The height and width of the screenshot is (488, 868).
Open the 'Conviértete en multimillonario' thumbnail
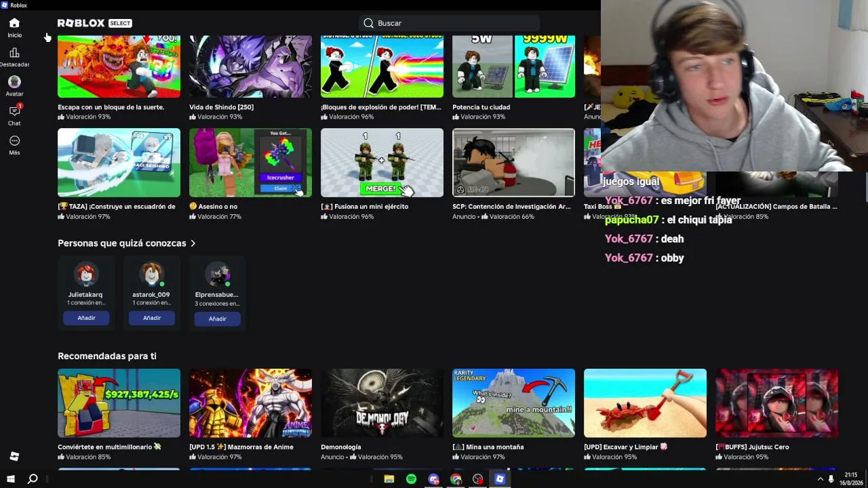coord(119,403)
